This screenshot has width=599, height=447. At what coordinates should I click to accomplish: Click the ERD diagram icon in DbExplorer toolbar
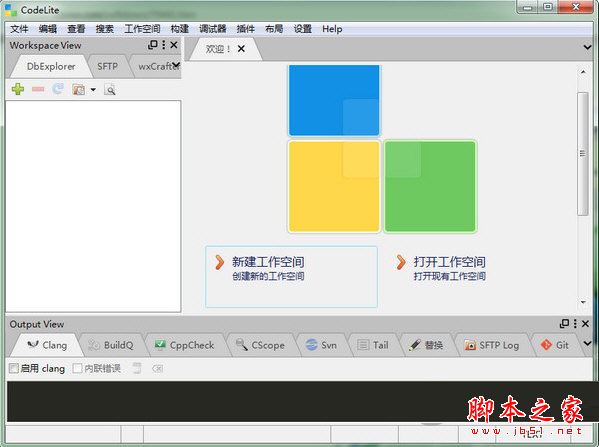(78, 89)
